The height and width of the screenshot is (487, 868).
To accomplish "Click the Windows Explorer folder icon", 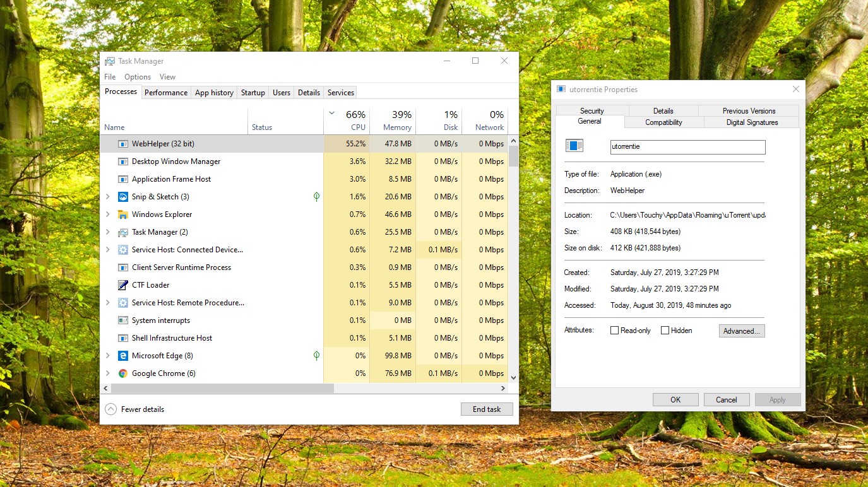I will click(123, 214).
